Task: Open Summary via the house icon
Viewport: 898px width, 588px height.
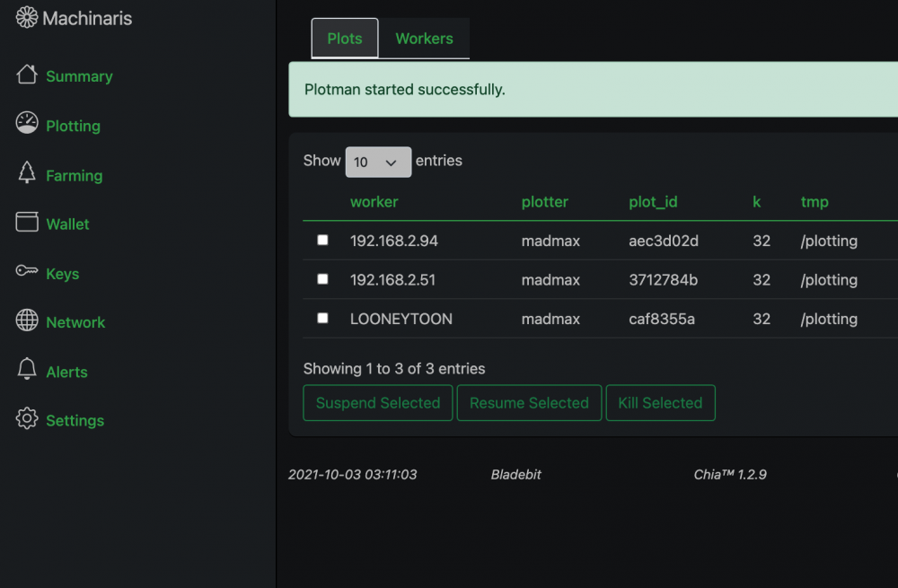Action: click(x=27, y=75)
